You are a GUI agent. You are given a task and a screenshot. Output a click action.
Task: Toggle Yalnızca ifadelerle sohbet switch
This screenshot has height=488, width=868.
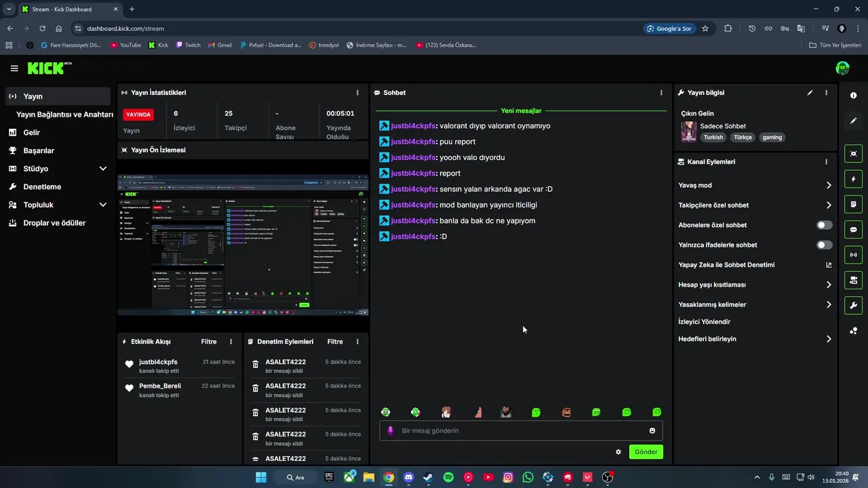[x=824, y=245]
